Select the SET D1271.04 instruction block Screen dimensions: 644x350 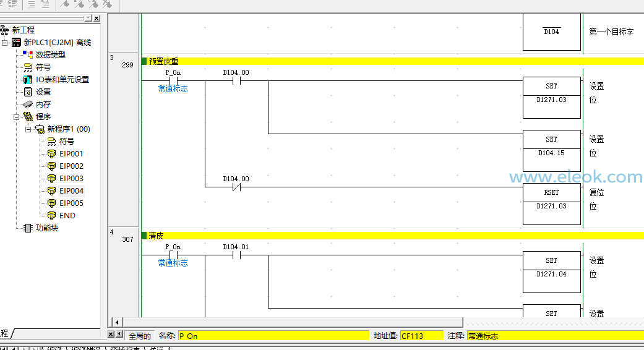pos(552,272)
